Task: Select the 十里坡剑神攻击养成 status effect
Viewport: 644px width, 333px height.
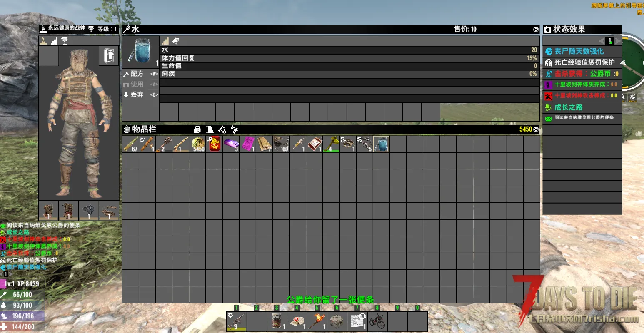Action: (582, 96)
